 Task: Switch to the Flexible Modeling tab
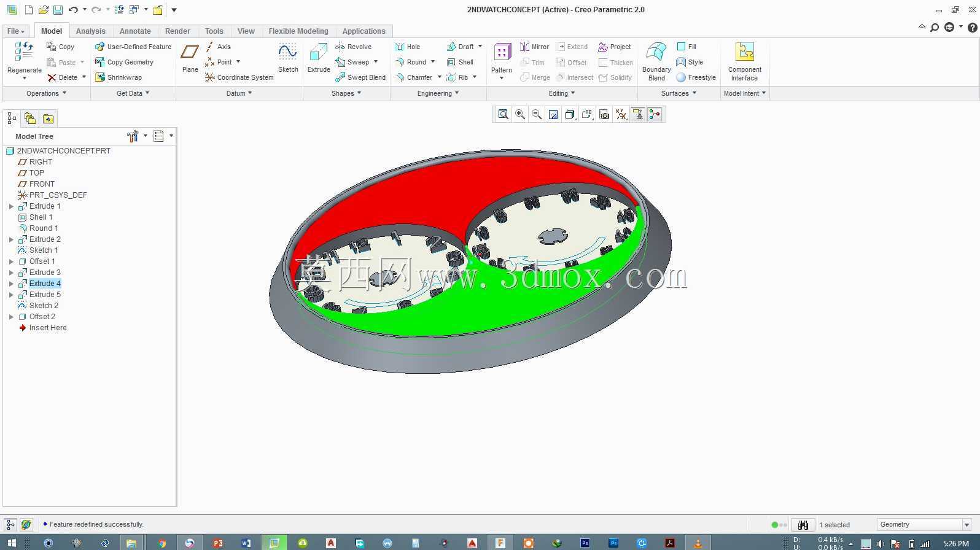click(298, 31)
